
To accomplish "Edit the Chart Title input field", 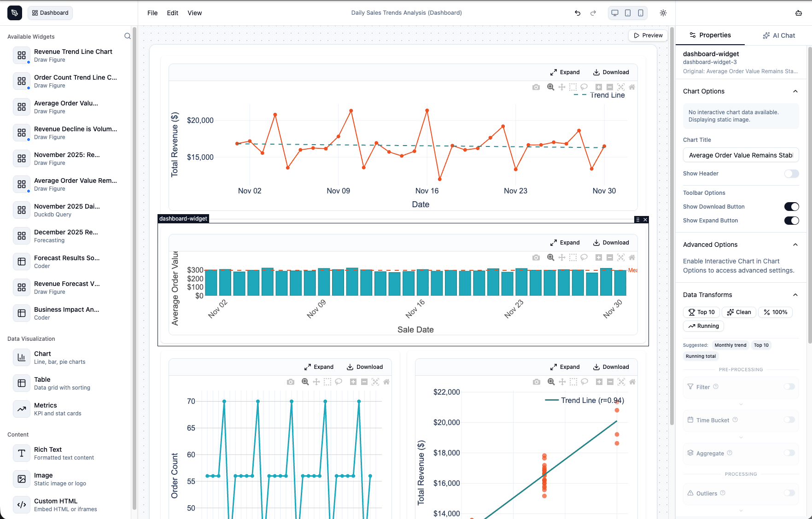I will pyautogui.click(x=741, y=155).
